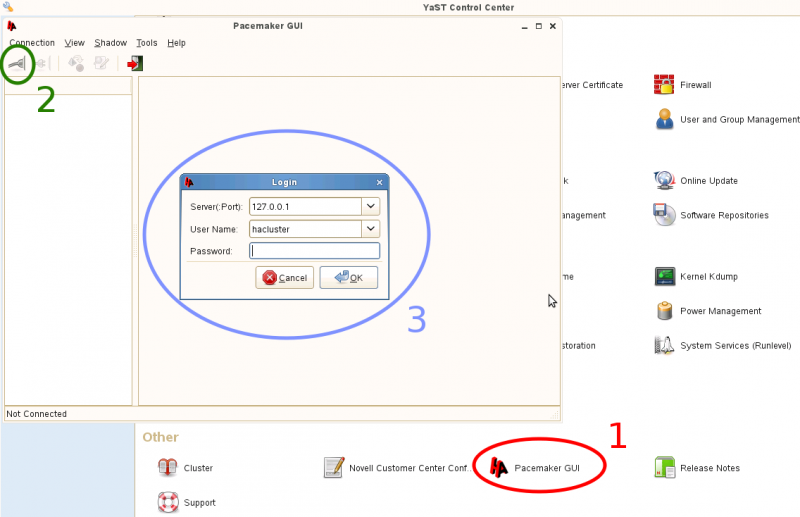Open the Connection menu
800x517 pixels.
click(x=32, y=43)
